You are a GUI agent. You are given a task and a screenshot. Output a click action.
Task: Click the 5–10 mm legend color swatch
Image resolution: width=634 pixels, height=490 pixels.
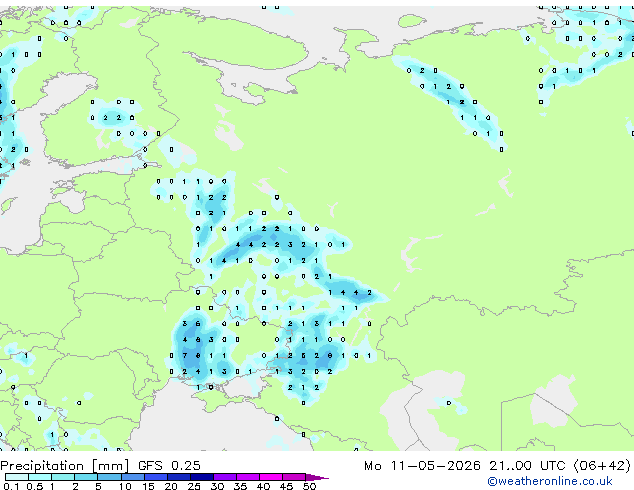(x=109, y=477)
